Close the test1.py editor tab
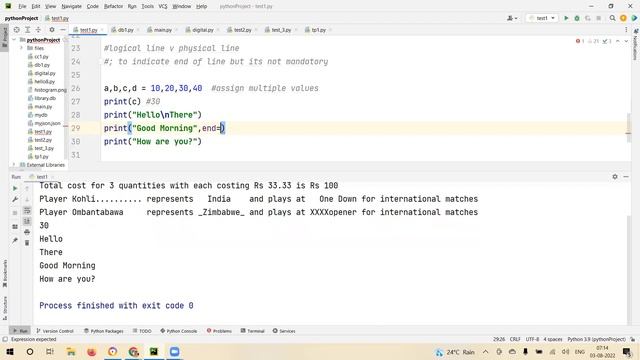The width and height of the screenshot is (640, 360). tap(102, 30)
